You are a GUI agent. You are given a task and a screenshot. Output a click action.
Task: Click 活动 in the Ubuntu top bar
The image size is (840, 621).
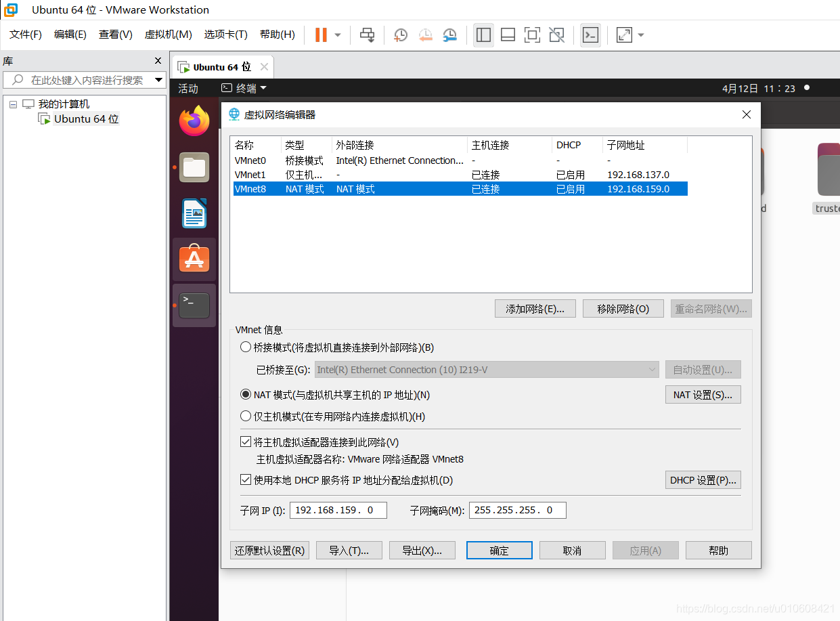click(188, 89)
